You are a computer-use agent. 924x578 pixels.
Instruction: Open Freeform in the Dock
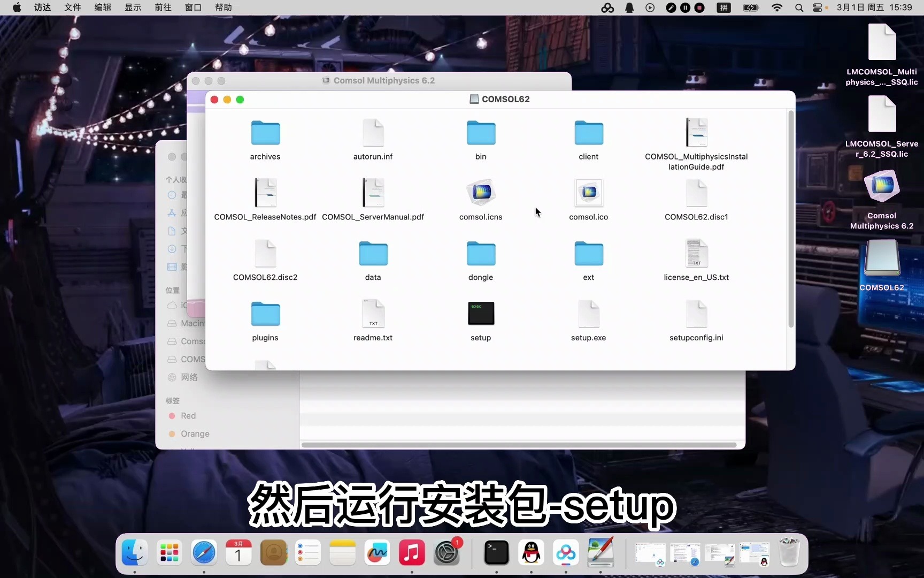tap(377, 553)
